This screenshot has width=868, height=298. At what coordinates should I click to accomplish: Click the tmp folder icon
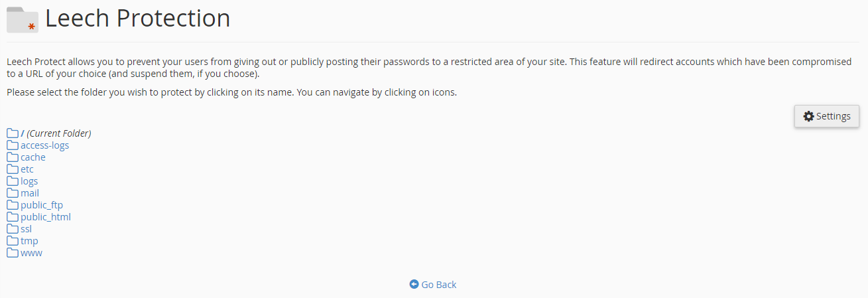pyautogui.click(x=13, y=241)
